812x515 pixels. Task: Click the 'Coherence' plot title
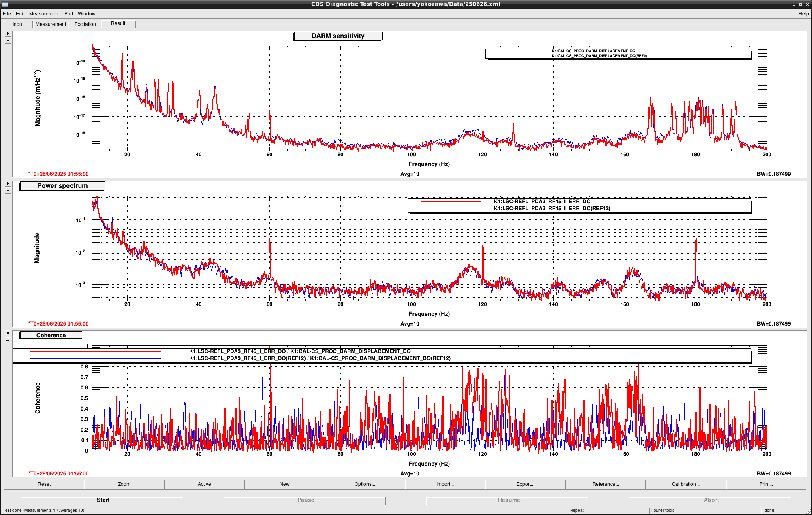(51, 335)
